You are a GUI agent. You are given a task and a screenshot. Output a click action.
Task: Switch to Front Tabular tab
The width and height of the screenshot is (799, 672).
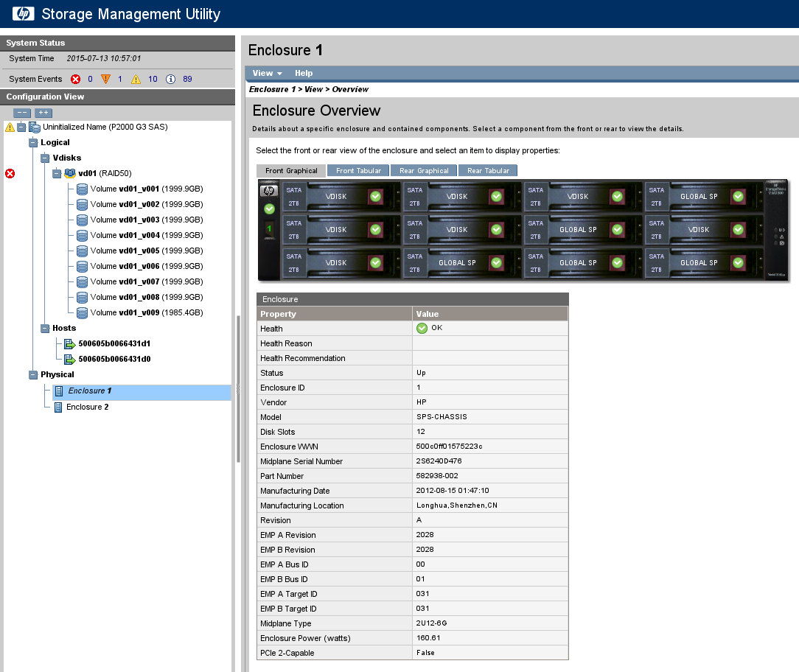click(358, 171)
